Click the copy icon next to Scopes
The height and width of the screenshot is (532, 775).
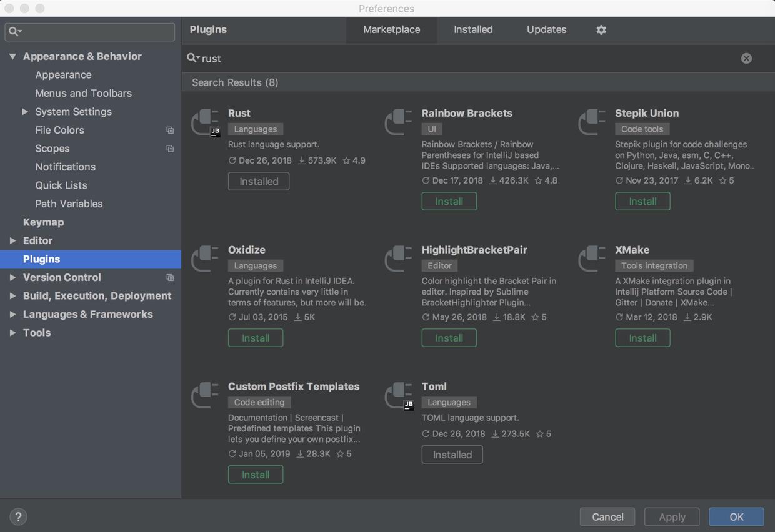tap(170, 149)
